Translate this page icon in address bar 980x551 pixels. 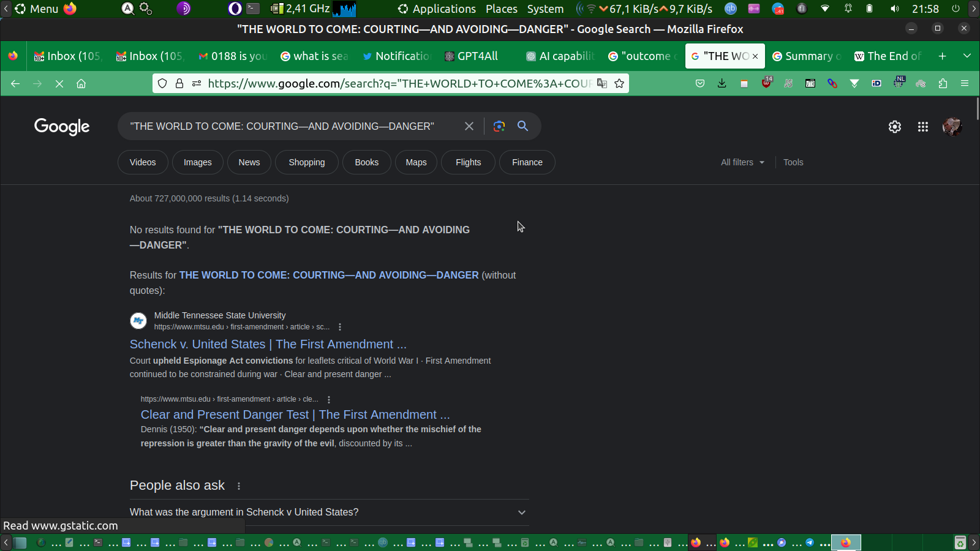tap(602, 83)
